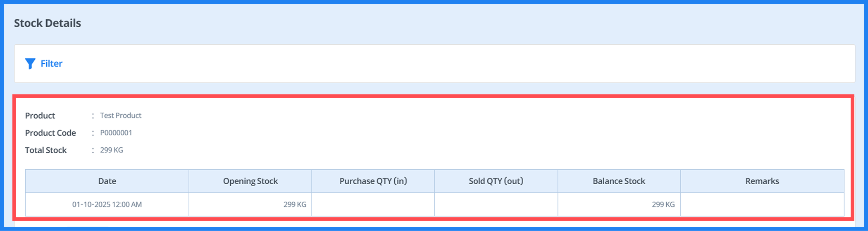This screenshot has width=868, height=231.
Task: Select the empty Sold QTY cell
Action: pyautogui.click(x=496, y=205)
